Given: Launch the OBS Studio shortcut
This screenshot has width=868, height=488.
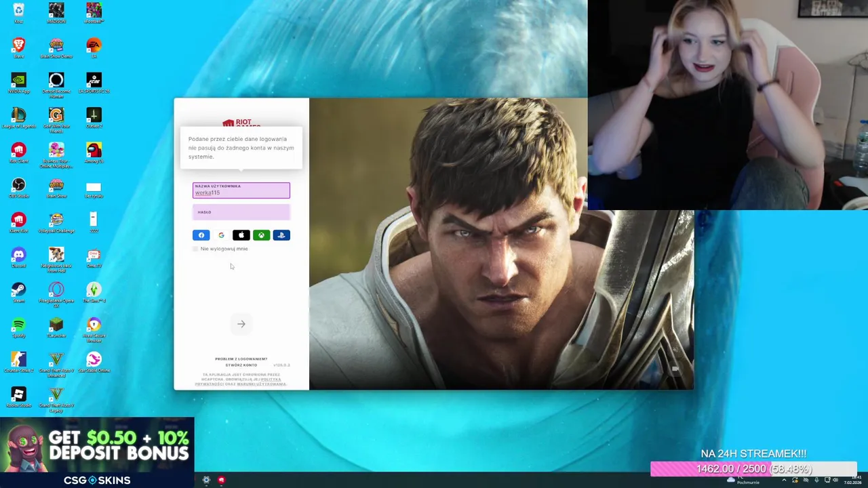Looking at the screenshot, I should (x=18, y=188).
